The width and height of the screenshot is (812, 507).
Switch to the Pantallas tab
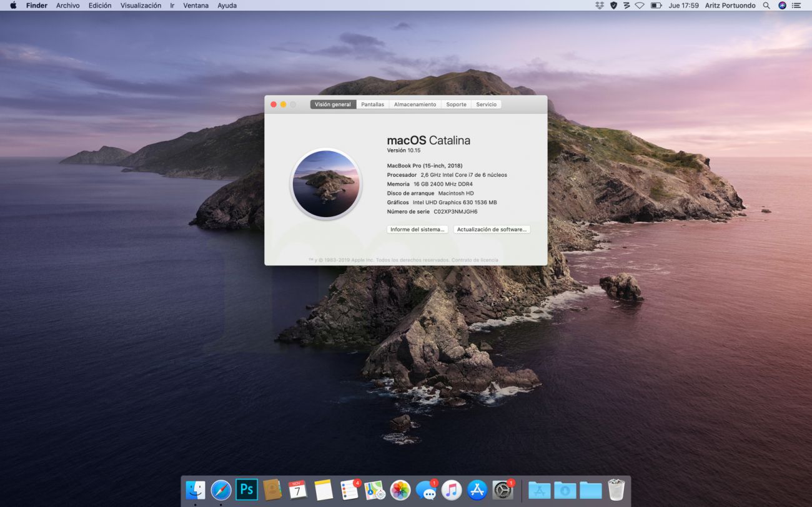pos(373,104)
